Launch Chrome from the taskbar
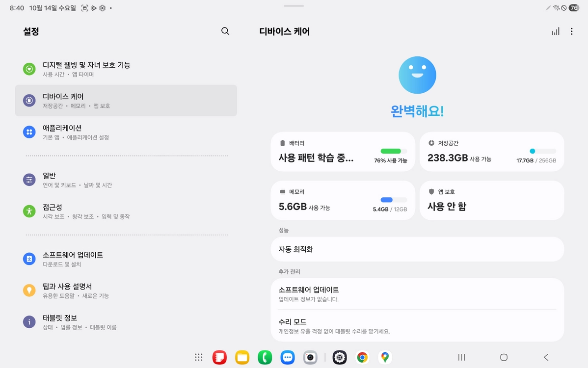Screen dimensions: 588x368 362,357
